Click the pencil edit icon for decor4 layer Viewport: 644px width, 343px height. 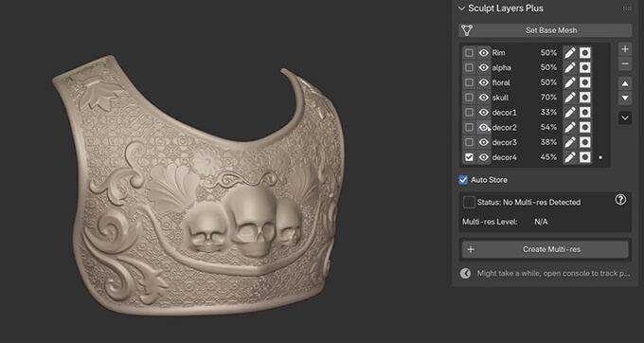[570, 157]
